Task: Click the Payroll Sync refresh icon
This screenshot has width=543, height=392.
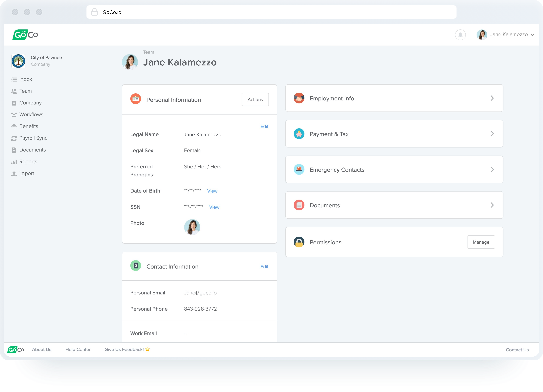Action: (14, 138)
